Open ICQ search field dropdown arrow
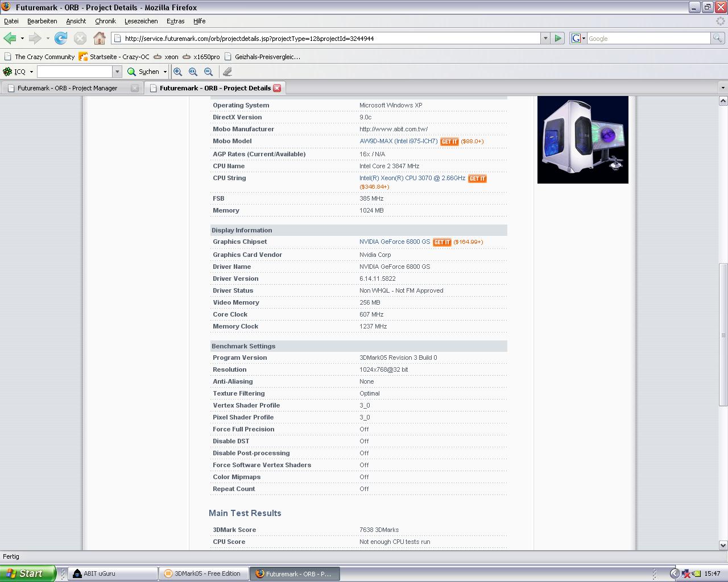728x582 pixels. (117, 72)
